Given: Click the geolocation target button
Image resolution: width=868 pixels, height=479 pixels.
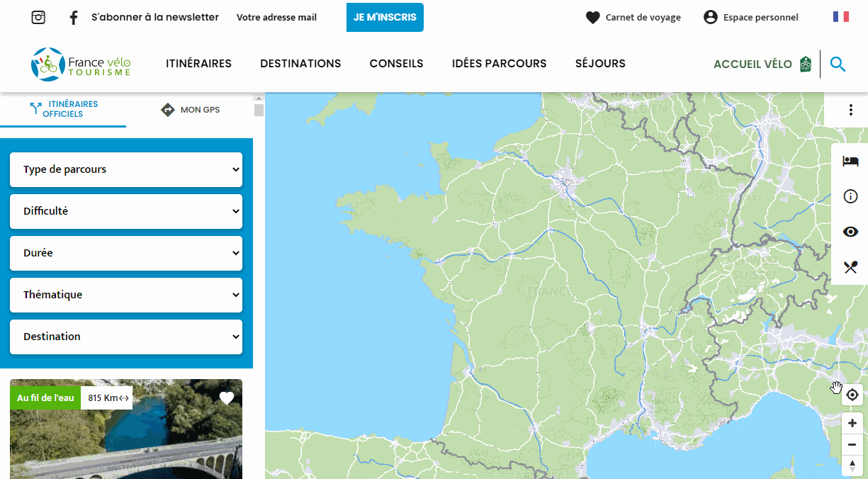Looking at the screenshot, I should point(852,395).
